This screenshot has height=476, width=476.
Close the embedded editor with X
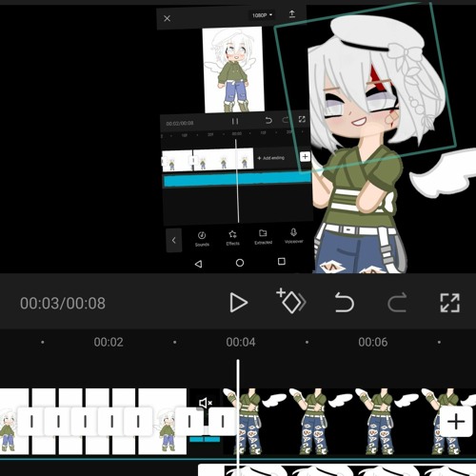[168, 18]
